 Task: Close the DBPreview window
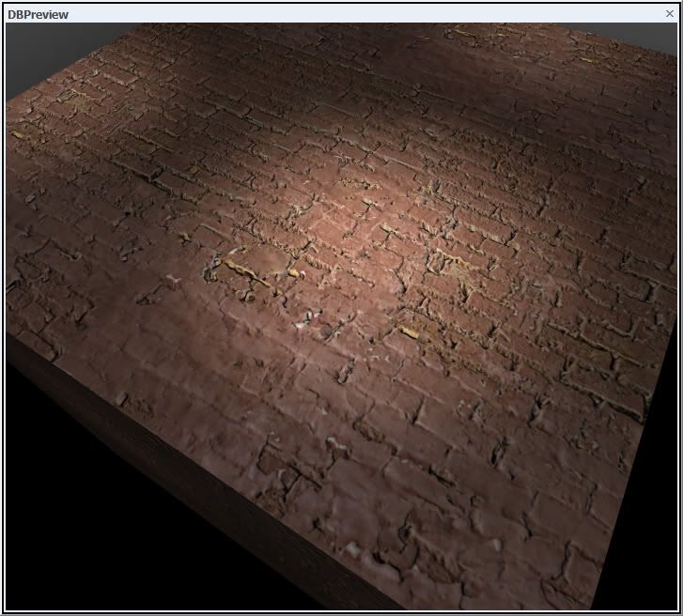click(670, 14)
